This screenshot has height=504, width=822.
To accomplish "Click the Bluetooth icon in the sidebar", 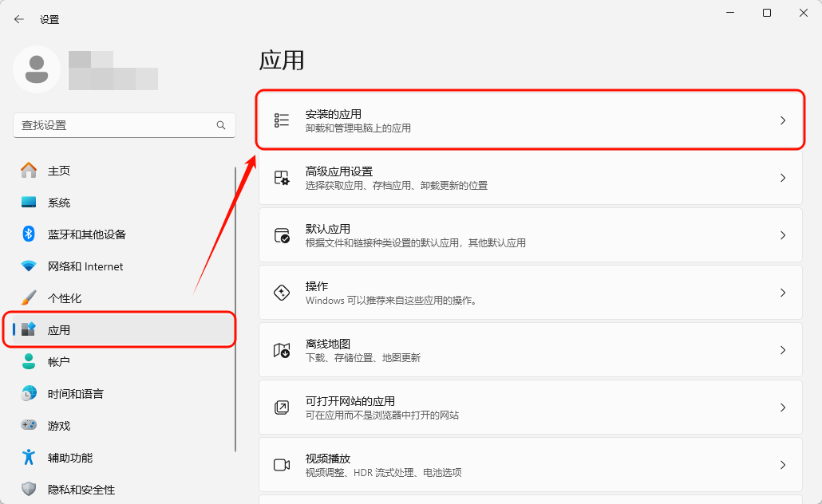I will [x=29, y=234].
